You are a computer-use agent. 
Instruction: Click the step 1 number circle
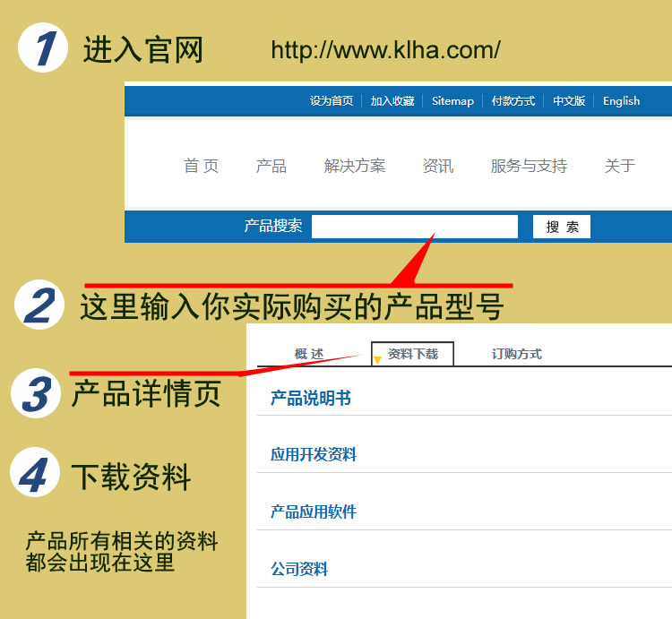(x=43, y=47)
